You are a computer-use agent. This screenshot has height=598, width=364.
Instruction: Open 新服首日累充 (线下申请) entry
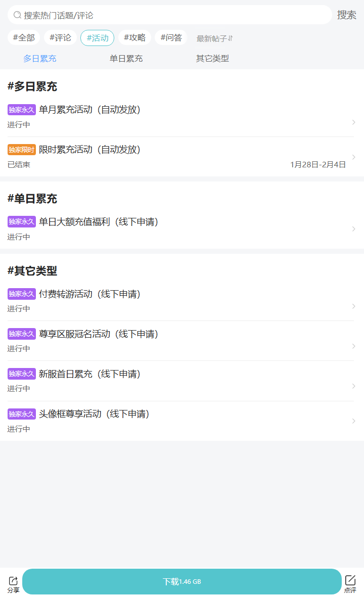point(182,381)
